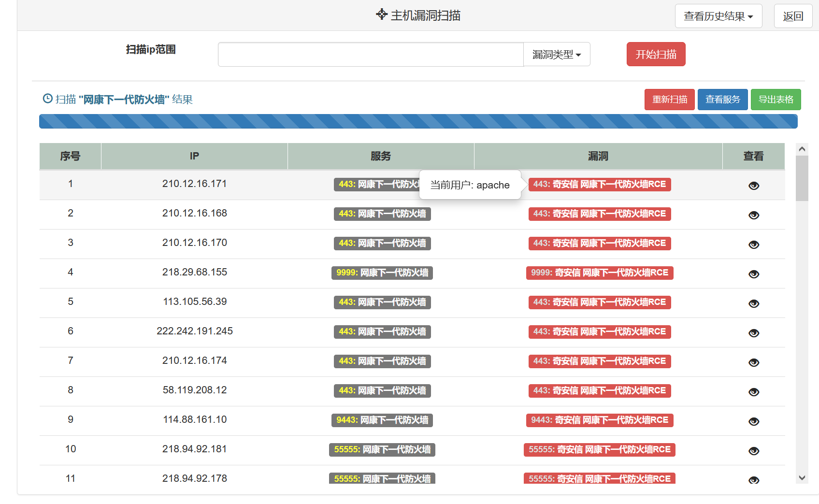Click the vulnerability tag for 210.12.16.168
Screen dimensions: 819x504
coord(600,214)
